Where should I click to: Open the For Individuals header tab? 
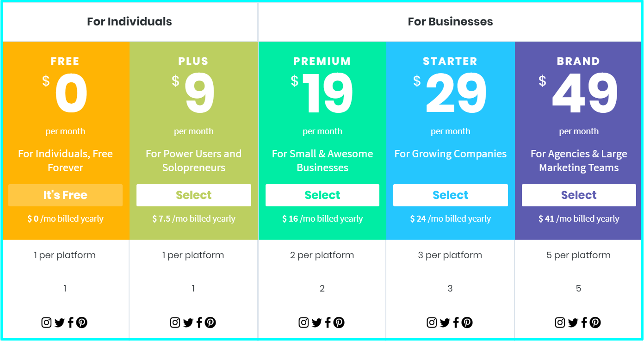pos(130,22)
